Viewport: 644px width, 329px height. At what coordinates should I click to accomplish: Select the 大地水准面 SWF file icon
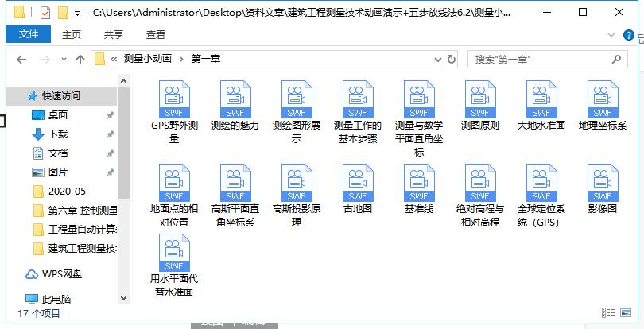coord(541,99)
